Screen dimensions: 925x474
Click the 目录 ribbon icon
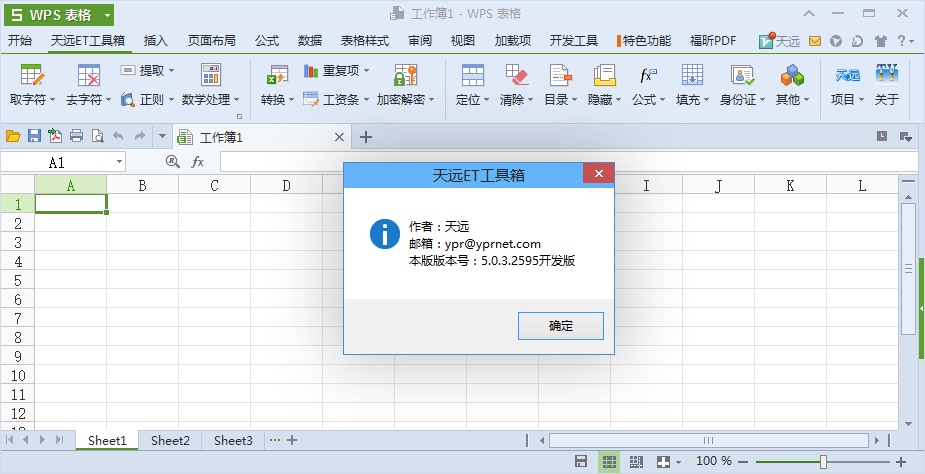coord(560,75)
